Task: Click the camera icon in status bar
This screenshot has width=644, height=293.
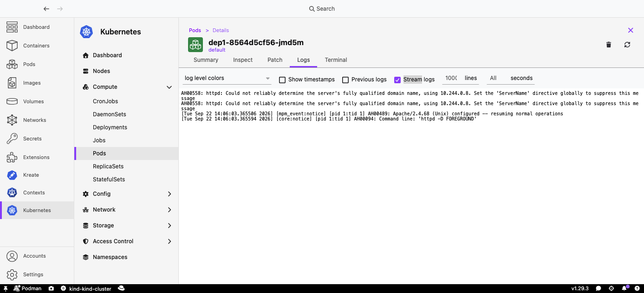Action: point(51,288)
